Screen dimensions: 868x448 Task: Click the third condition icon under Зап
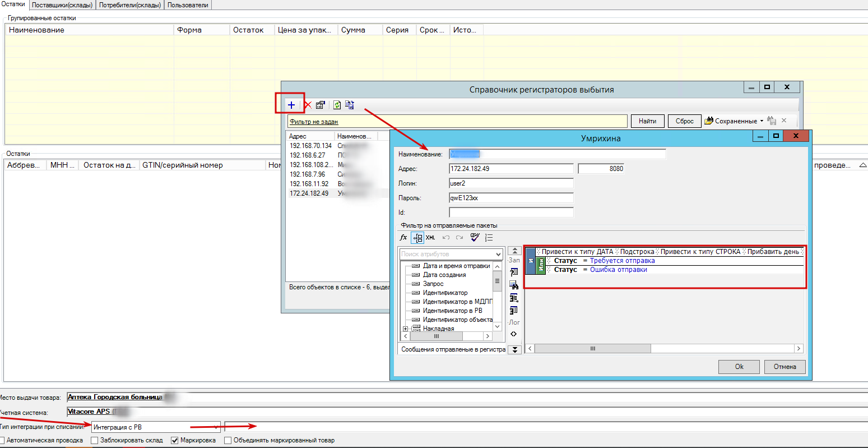[x=514, y=298]
